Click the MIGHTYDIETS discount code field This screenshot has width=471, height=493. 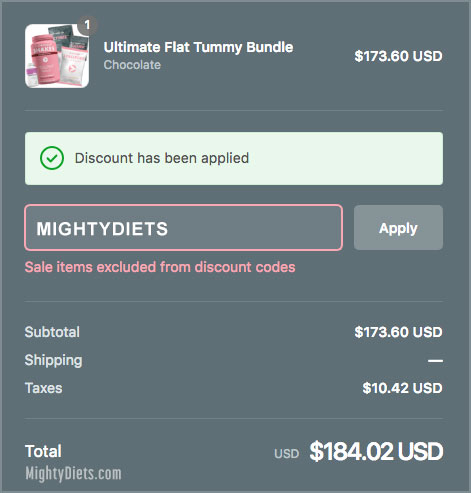tap(184, 228)
